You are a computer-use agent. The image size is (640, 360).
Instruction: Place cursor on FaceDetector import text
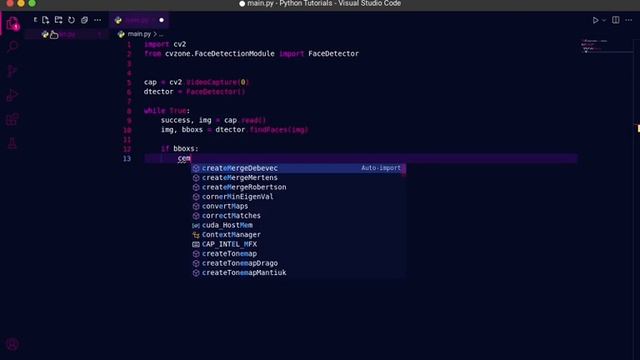333,53
